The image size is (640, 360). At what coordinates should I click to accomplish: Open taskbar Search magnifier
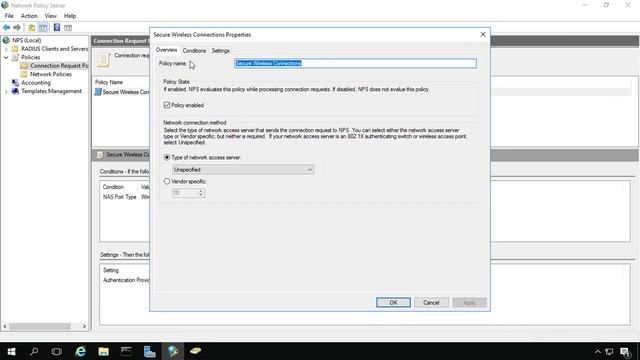point(34,351)
